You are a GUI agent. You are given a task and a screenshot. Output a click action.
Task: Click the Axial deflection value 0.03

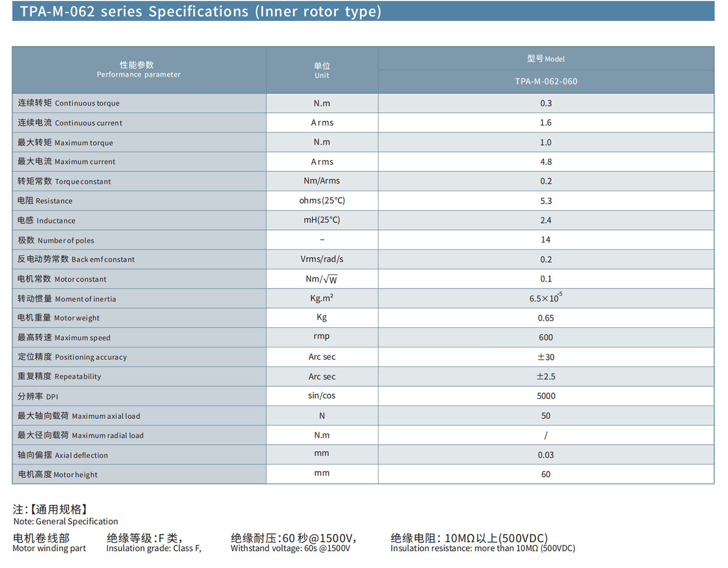tap(545, 455)
